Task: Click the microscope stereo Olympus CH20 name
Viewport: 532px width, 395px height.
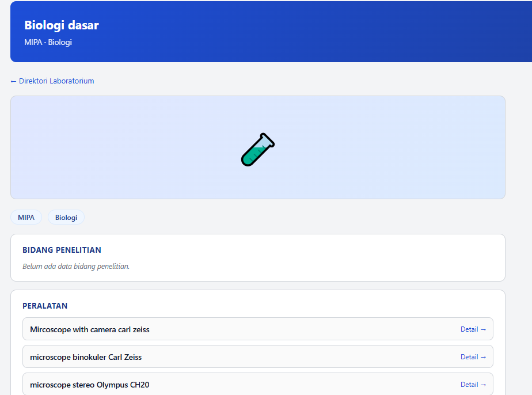Action: (90, 385)
